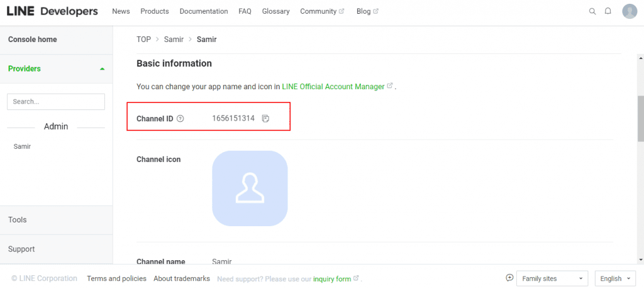Screen dimensions: 644x289
Task: Click the search magnifier icon in header
Action: (x=592, y=11)
